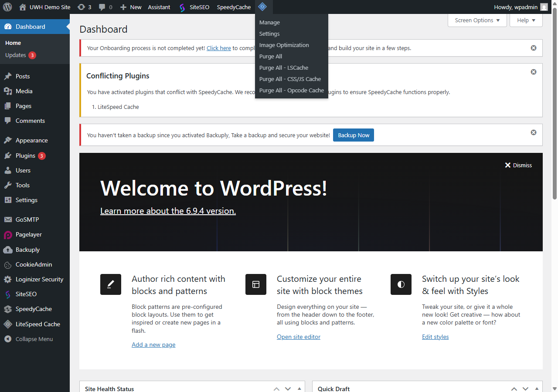Open Learn more about 6.9.4 version
Image resolution: width=558 pixels, height=392 pixels.
click(168, 211)
